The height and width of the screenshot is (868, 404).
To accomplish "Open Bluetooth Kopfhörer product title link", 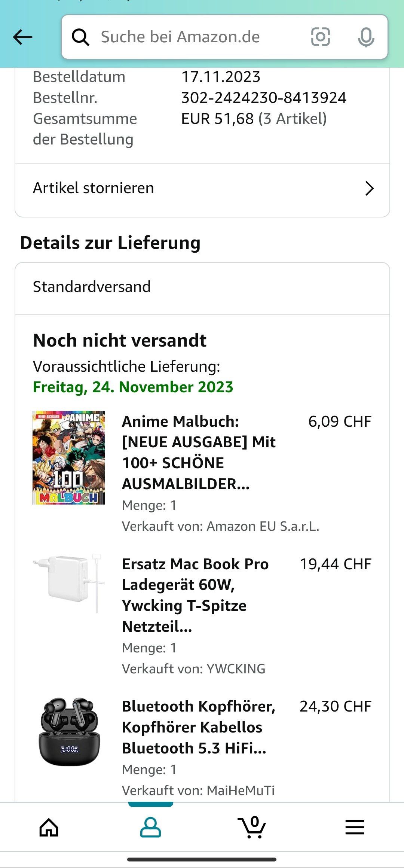I will 199,727.
